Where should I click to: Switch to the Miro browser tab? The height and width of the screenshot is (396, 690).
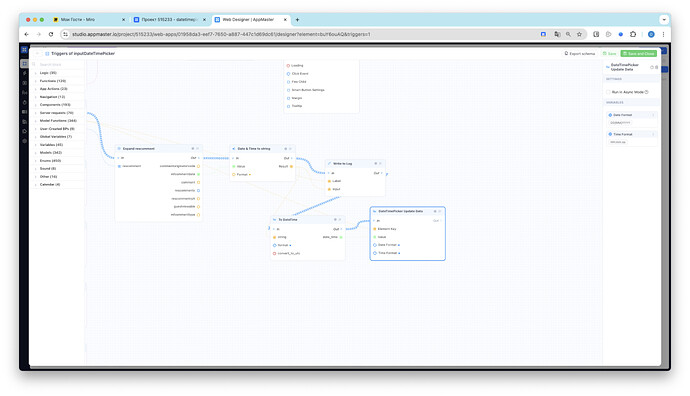tap(88, 19)
